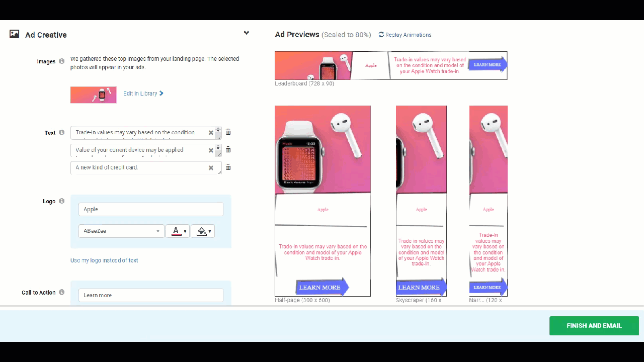644x362 pixels.
Task: Click the 'Learn more' call to action input
Action: [x=151, y=295]
